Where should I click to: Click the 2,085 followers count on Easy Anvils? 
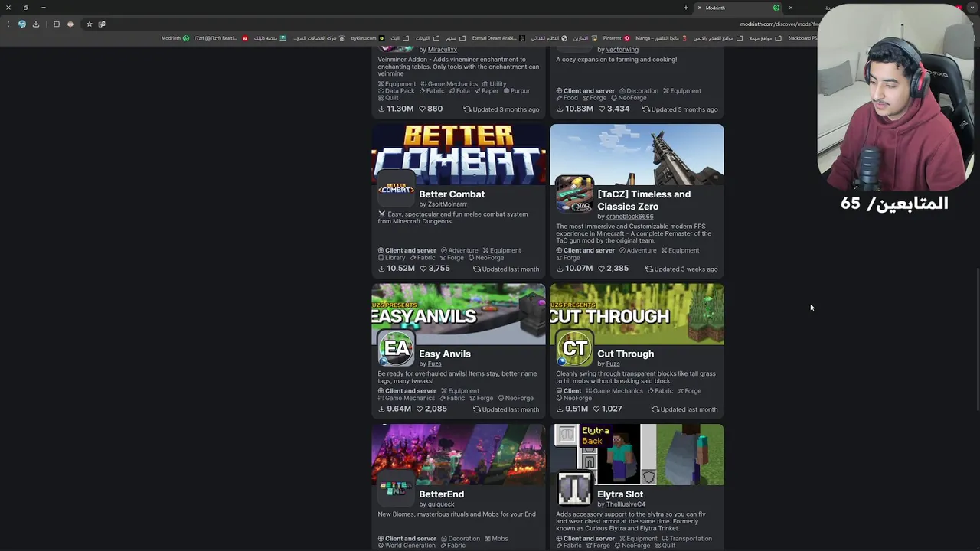pyautogui.click(x=432, y=409)
